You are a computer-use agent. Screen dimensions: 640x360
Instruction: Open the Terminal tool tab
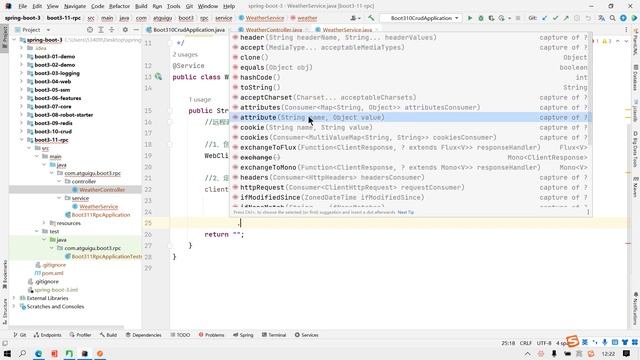pos(273,335)
